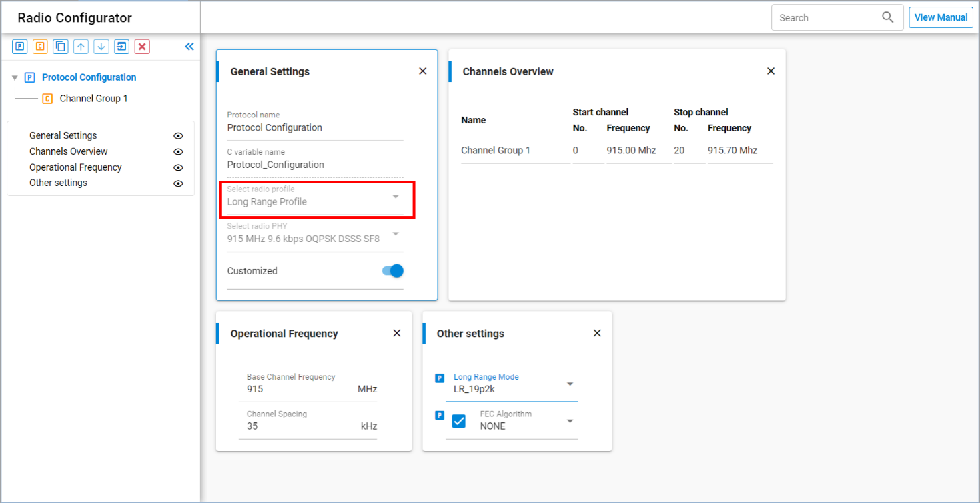Delete the selected item with the red X
The width and height of the screenshot is (980, 503).
tap(142, 47)
